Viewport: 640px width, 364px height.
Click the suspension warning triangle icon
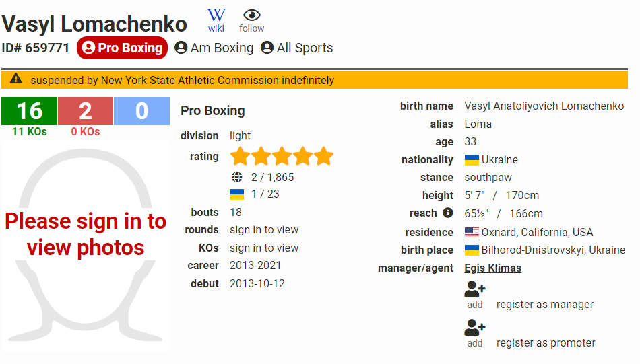(x=16, y=79)
